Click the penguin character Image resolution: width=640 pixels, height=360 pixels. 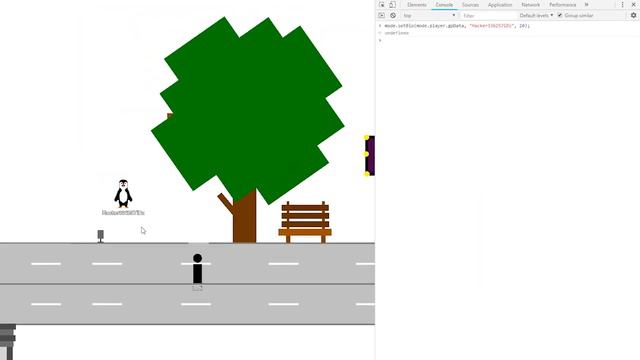pyautogui.click(x=123, y=193)
